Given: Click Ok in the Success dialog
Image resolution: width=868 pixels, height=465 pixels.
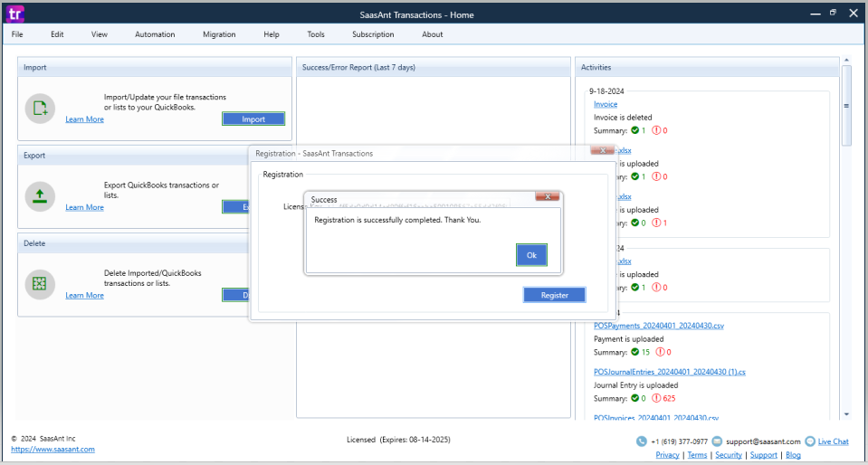Looking at the screenshot, I should (531, 255).
